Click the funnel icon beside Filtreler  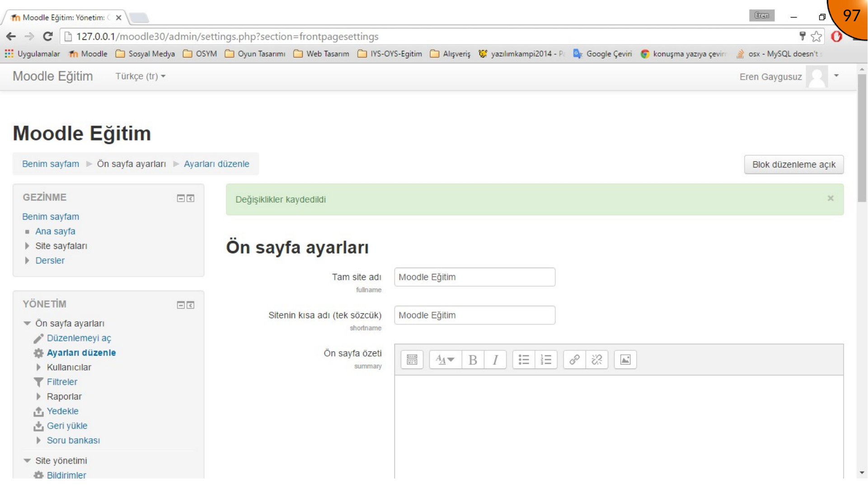38,382
